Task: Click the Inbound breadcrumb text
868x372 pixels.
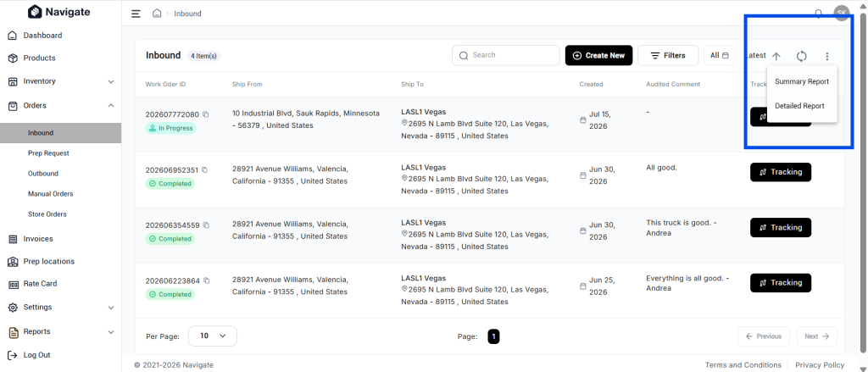Action: pyautogui.click(x=187, y=14)
